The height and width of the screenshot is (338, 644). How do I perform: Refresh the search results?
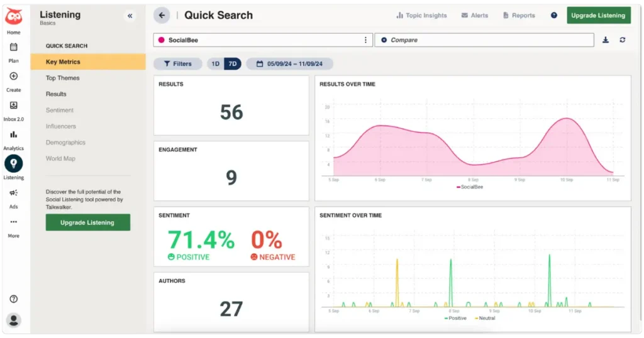623,40
